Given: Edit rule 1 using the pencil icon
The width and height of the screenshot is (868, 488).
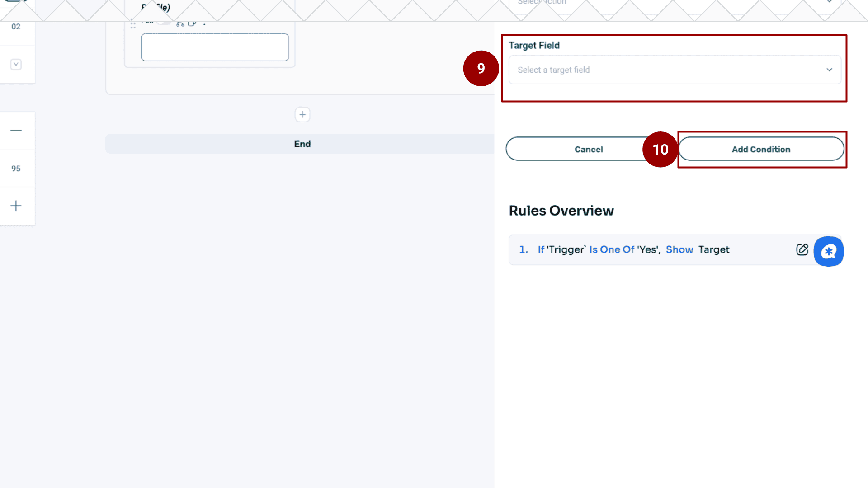Looking at the screenshot, I should click(802, 249).
